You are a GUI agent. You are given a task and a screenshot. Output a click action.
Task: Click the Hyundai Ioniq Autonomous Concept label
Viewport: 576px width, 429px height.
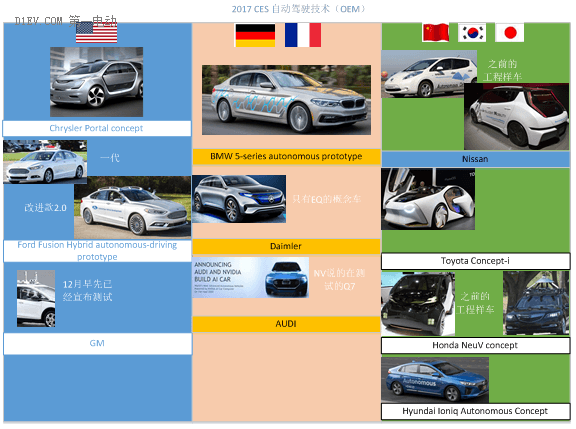[x=476, y=411]
